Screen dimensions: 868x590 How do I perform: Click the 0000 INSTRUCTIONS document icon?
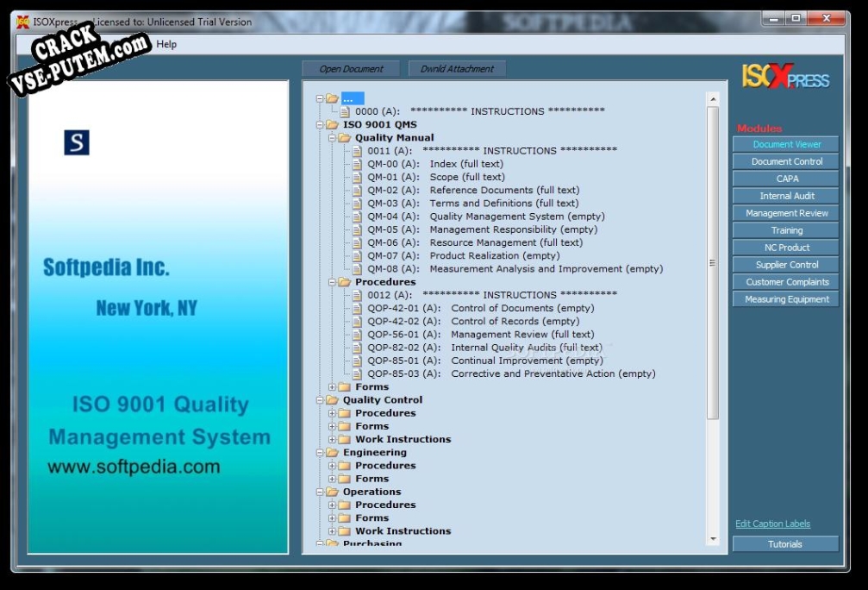(345, 111)
